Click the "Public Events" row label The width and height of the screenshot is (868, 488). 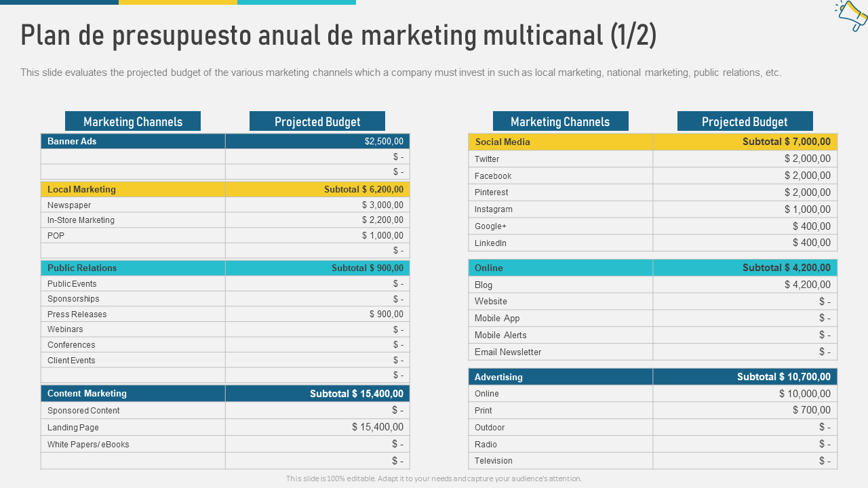(72, 284)
